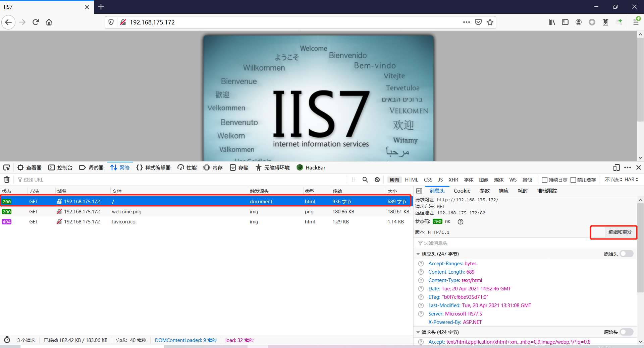This screenshot has height=348, width=644.
Task: Toggle 原始头 switch for response headers
Action: tap(627, 254)
